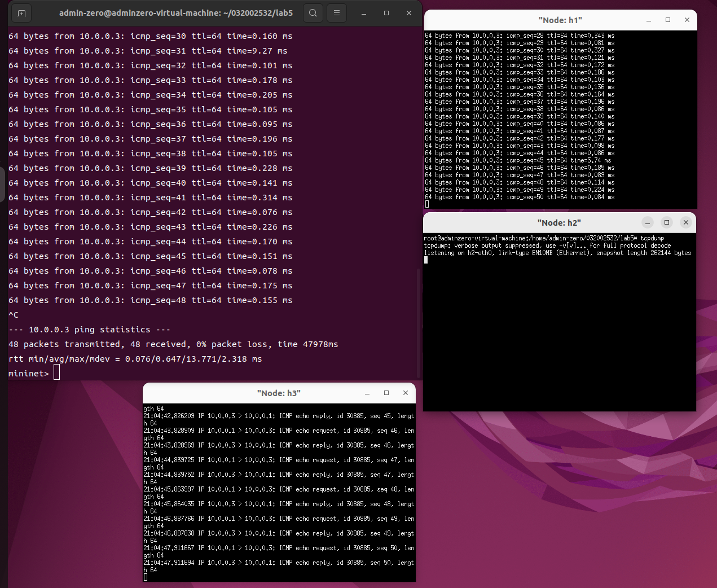Focus the Node: h2 title bar
The width and height of the screenshot is (717, 588).
click(559, 222)
